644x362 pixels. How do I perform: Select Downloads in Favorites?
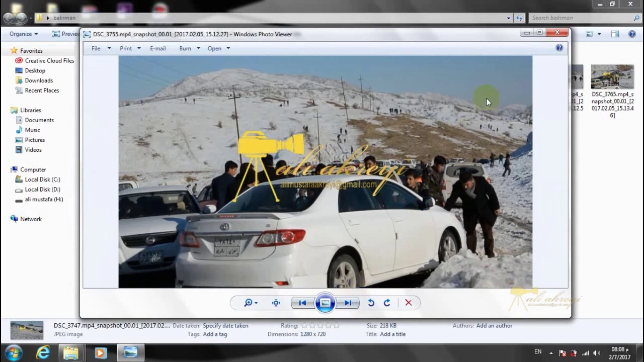pyautogui.click(x=39, y=80)
